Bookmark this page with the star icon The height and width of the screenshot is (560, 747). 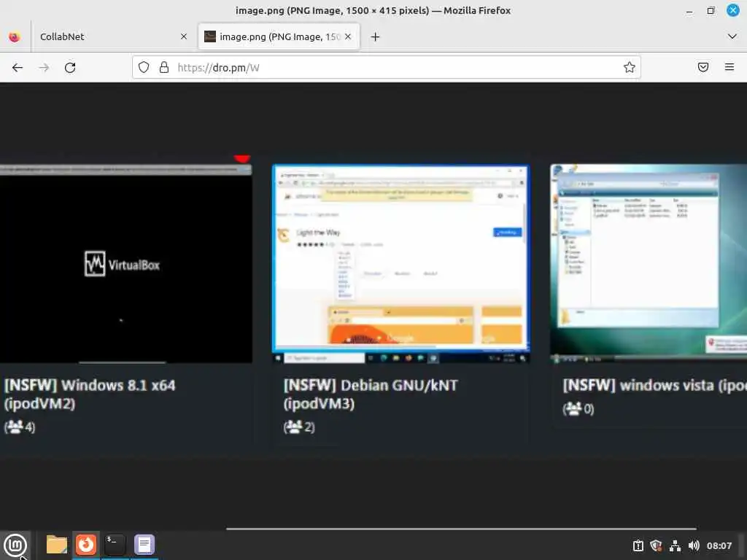click(630, 67)
